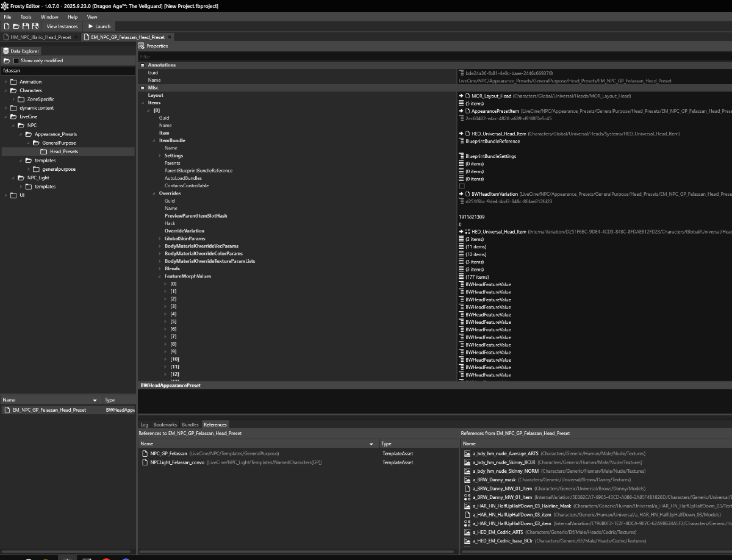Click the Save Project disk icon
The image size is (732, 560).
(26, 26)
